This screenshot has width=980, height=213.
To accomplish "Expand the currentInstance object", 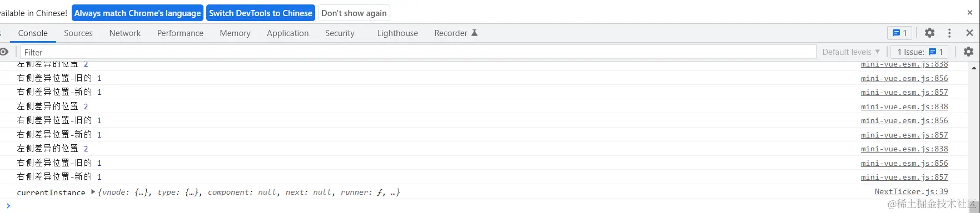I will [x=93, y=192].
